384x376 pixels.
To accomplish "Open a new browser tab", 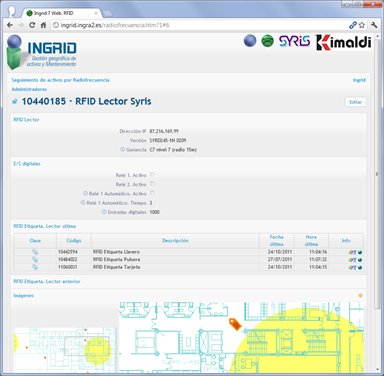I will coord(107,13).
